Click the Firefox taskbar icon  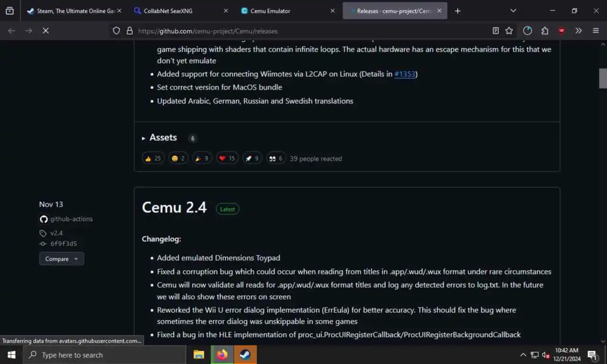pos(222,355)
